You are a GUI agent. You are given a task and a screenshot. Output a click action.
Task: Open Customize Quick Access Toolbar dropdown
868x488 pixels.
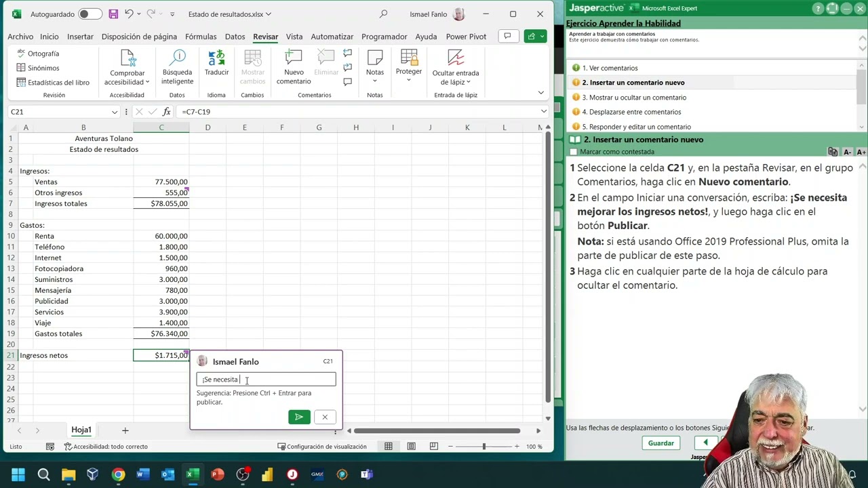[172, 14]
